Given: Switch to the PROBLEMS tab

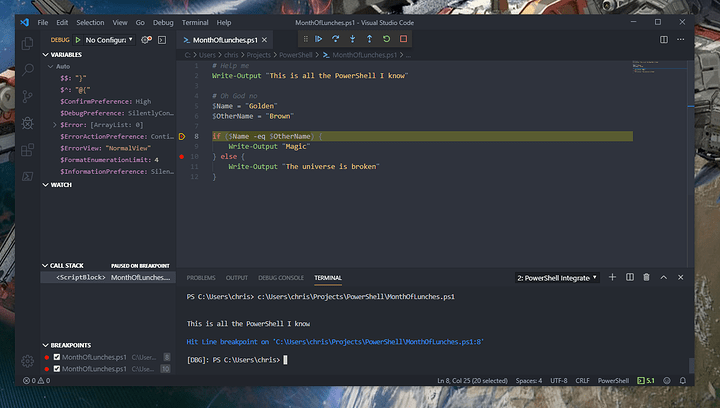Looking at the screenshot, I should point(201,278).
